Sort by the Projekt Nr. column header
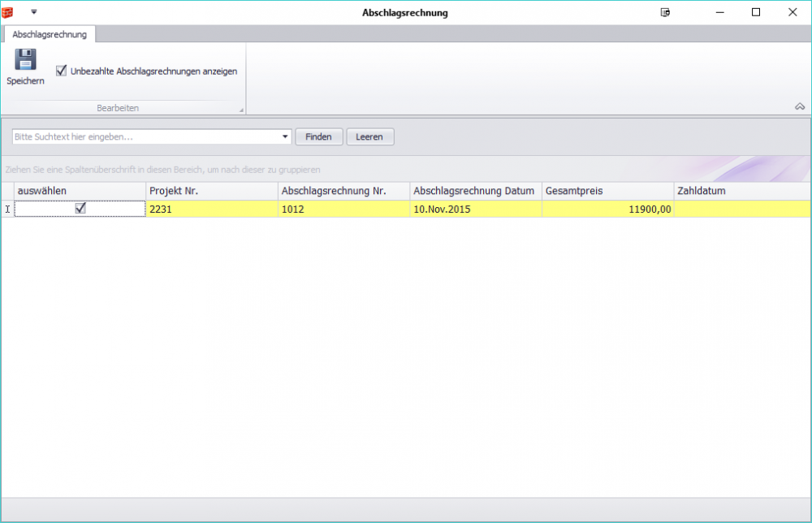This screenshot has height=523, width=812. pos(211,191)
